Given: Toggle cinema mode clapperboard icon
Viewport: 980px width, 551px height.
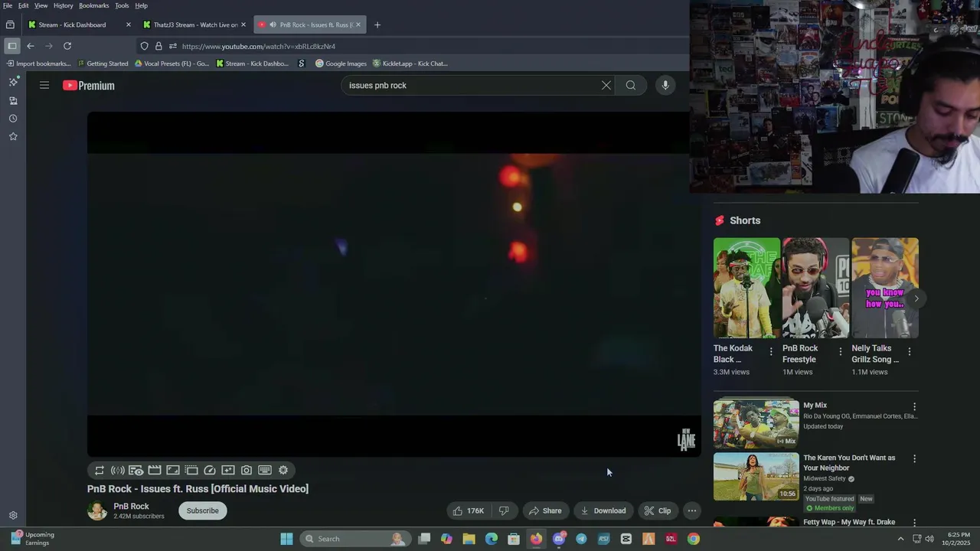Looking at the screenshot, I should click(155, 471).
